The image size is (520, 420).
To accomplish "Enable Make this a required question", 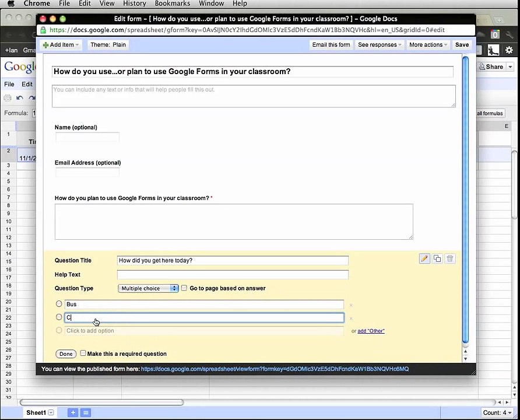I will [x=83, y=353].
